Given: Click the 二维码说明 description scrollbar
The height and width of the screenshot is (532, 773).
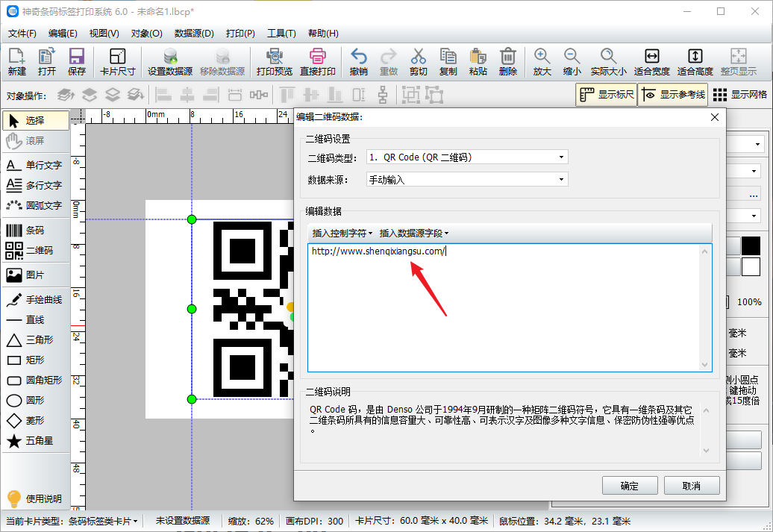Looking at the screenshot, I should (x=706, y=430).
